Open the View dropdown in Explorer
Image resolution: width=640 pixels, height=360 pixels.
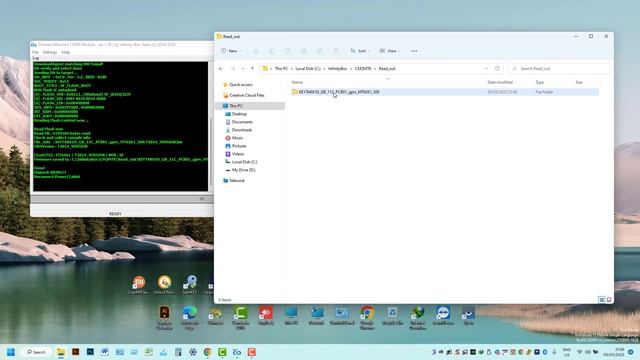click(x=389, y=51)
